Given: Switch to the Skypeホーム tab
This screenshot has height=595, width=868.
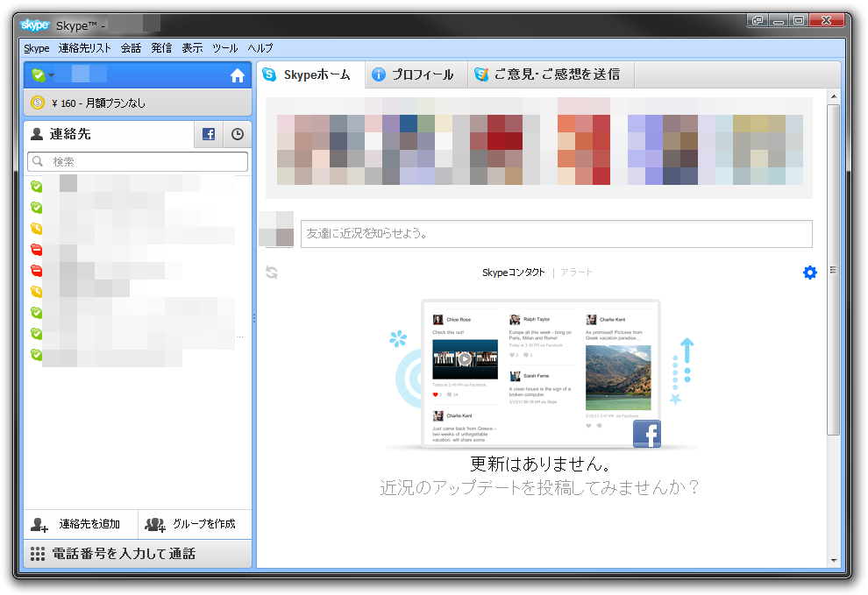Looking at the screenshot, I should (310, 74).
